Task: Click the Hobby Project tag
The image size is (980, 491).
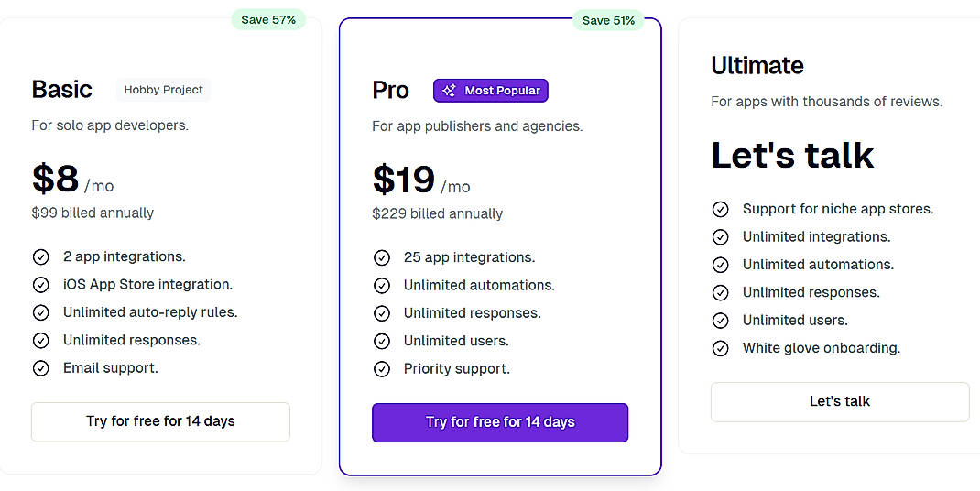Action: click(163, 90)
